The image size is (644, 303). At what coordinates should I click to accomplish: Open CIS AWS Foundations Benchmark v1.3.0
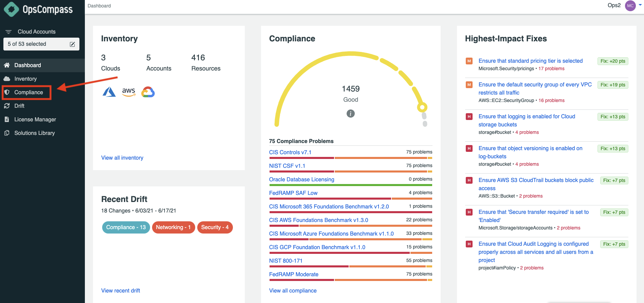click(319, 220)
